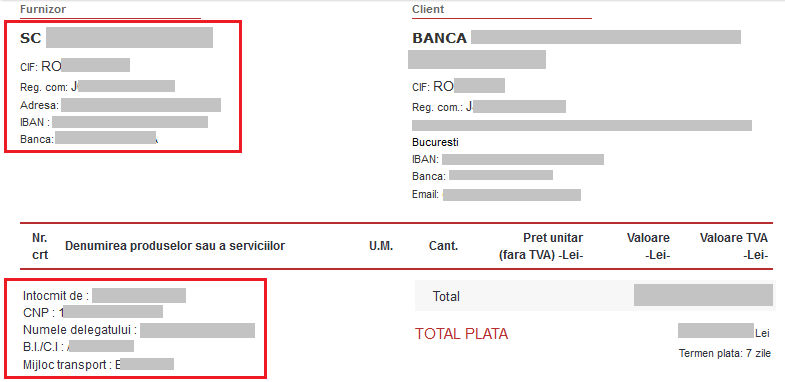Click the supplier Reg. com value
The height and width of the screenshot is (382, 785).
[123, 86]
